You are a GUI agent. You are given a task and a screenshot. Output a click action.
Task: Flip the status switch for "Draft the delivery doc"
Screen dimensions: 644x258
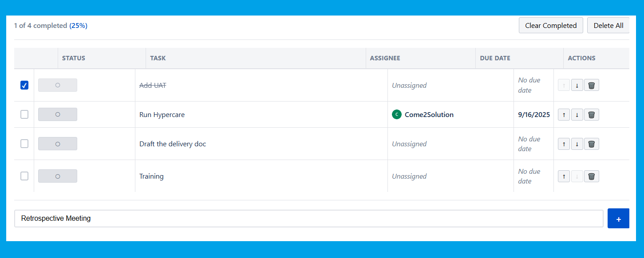58,143
